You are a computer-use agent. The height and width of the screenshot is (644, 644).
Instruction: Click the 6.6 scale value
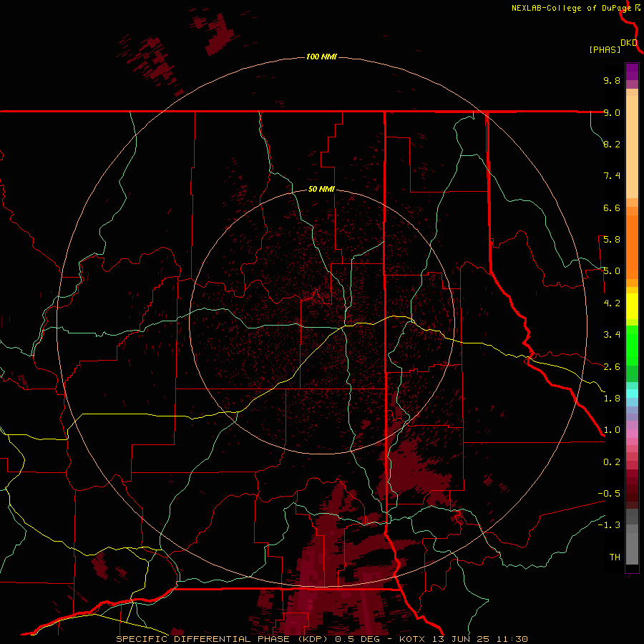click(612, 208)
